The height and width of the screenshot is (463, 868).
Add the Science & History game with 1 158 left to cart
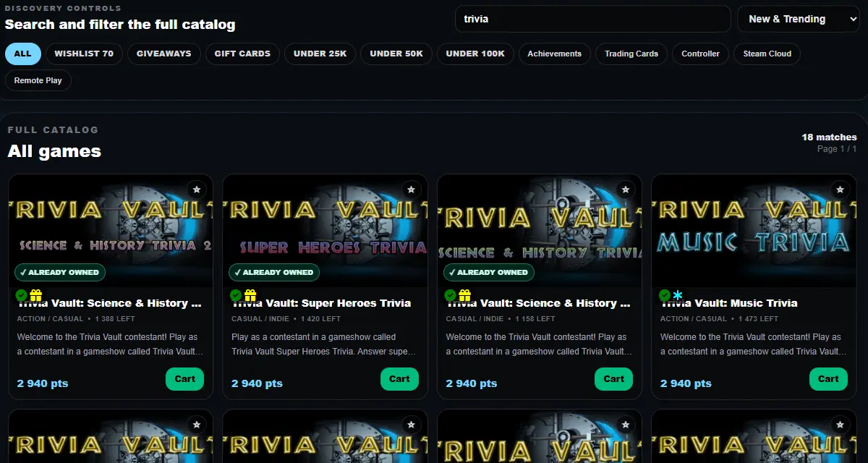(614, 379)
